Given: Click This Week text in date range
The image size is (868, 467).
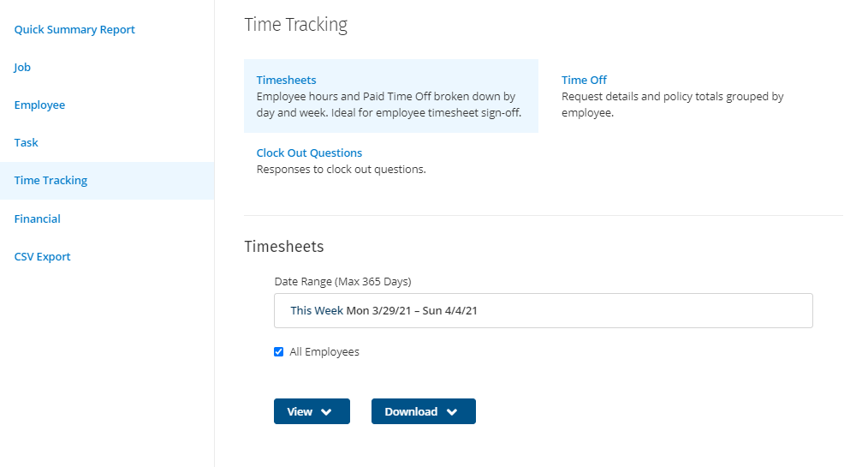Looking at the screenshot, I should click(x=317, y=311).
